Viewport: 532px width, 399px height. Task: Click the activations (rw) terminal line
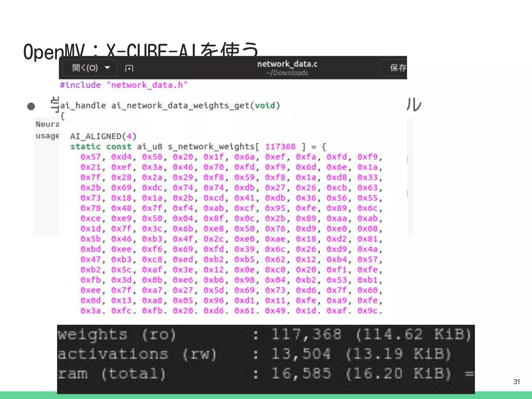(x=136, y=354)
